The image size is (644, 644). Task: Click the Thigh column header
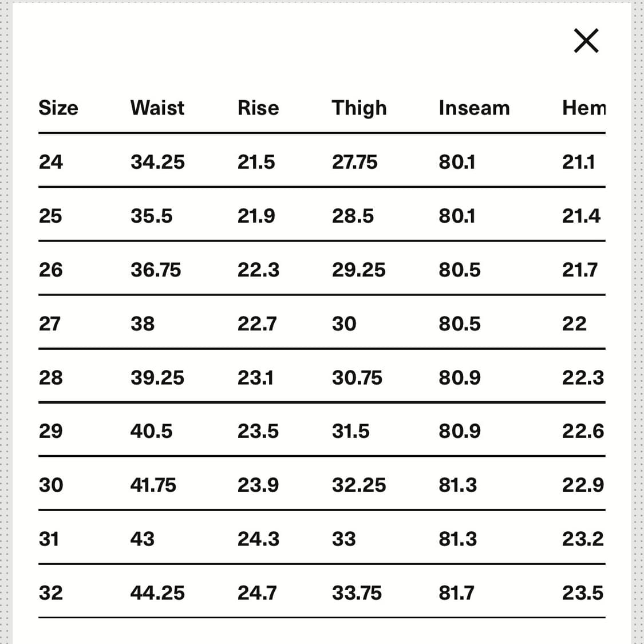click(359, 108)
